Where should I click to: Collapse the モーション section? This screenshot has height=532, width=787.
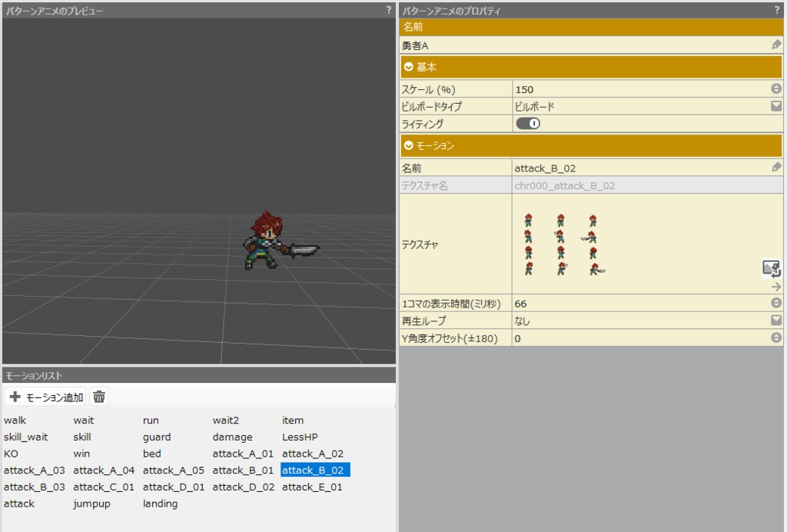409,145
